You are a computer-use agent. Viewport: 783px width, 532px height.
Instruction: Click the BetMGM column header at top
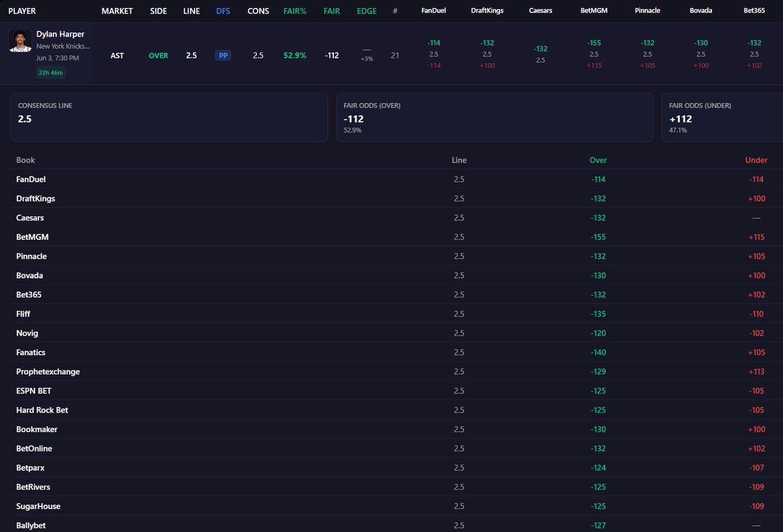[594, 11]
